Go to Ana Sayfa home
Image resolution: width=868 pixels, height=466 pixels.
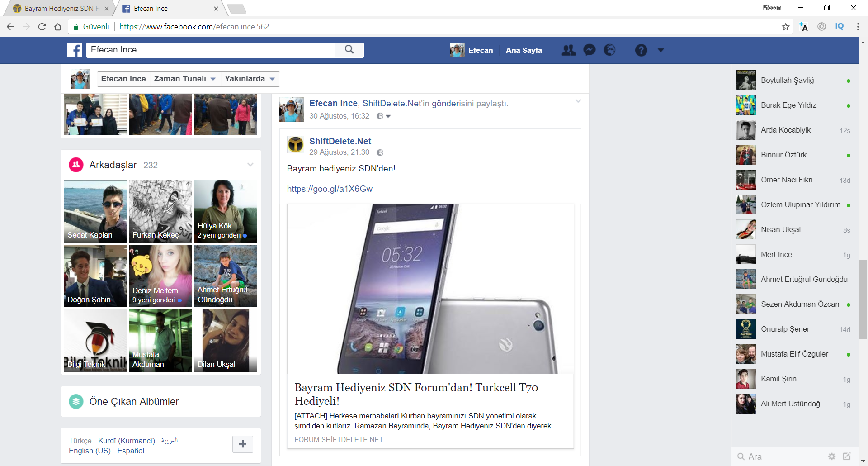pos(524,50)
